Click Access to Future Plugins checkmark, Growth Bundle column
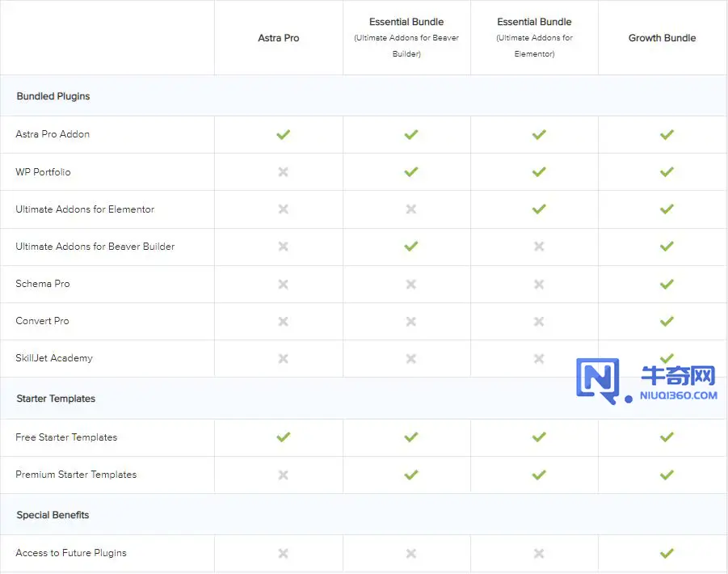 click(x=667, y=554)
